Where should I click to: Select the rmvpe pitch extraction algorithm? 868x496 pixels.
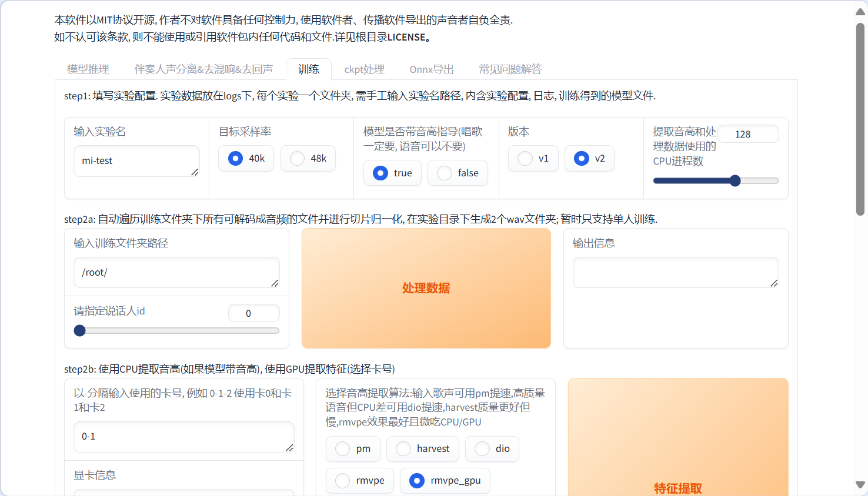click(360, 481)
